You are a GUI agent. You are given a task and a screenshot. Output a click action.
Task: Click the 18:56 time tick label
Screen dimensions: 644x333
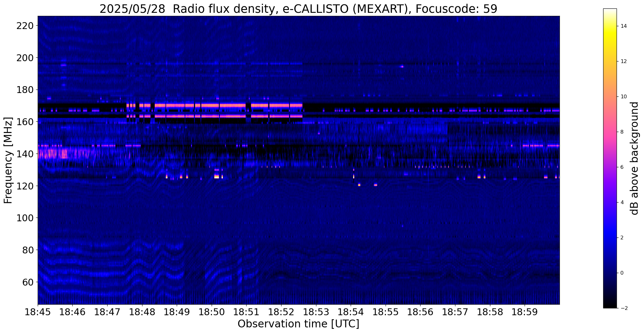(x=421, y=312)
